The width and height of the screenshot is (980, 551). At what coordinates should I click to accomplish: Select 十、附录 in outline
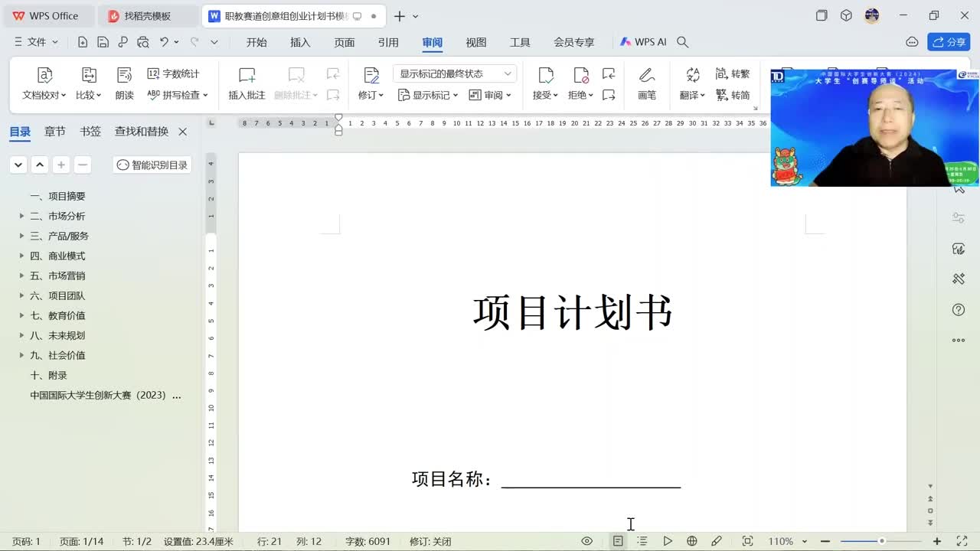(x=48, y=375)
